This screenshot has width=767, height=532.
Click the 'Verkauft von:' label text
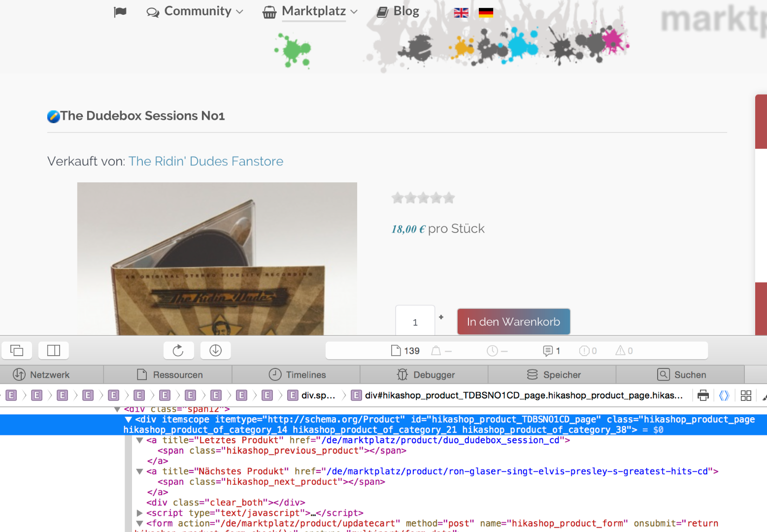point(86,162)
